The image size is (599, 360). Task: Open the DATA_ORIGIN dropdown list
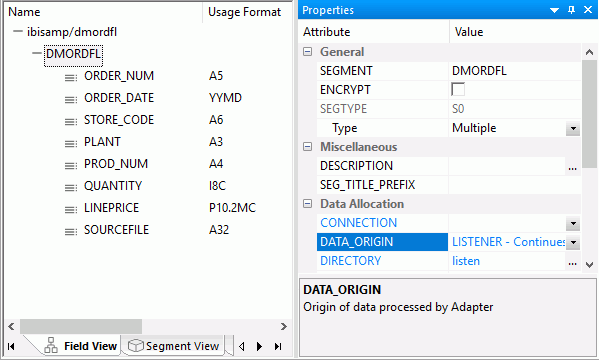(x=573, y=242)
